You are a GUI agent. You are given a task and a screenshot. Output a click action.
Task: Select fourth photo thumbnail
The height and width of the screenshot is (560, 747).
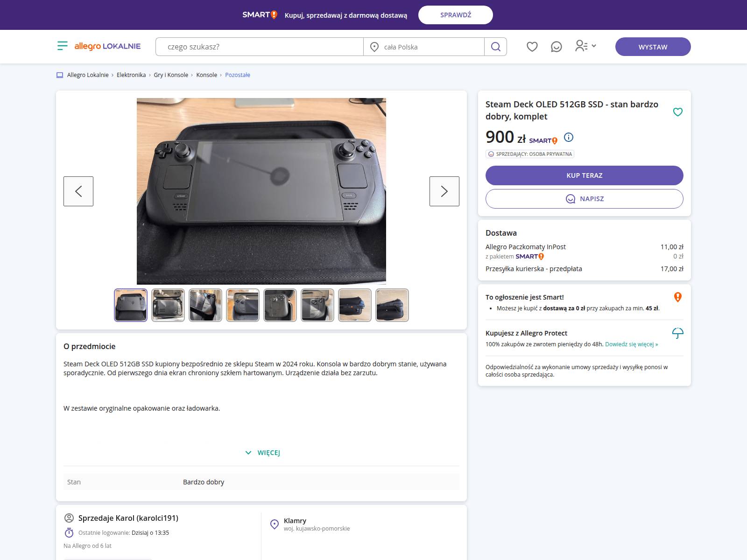[243, 305]
